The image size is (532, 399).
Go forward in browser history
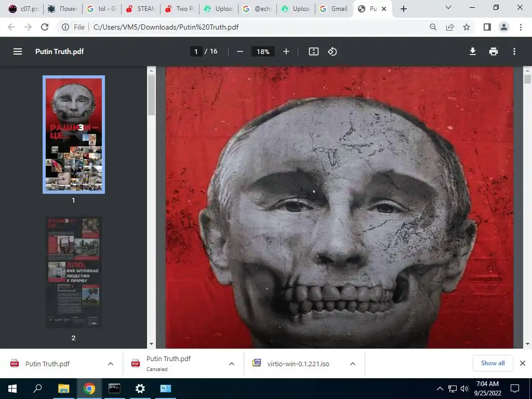28,27
